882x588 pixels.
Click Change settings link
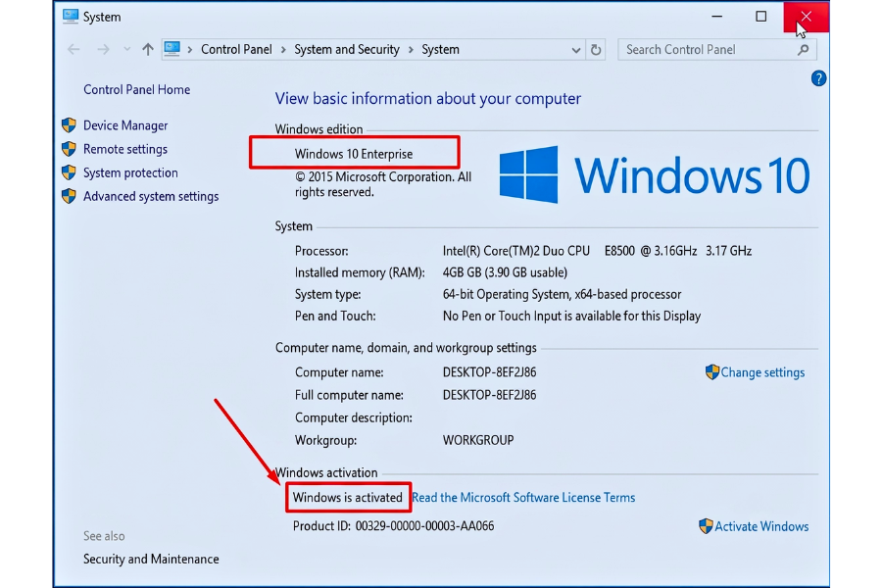[x=762, y=372]
